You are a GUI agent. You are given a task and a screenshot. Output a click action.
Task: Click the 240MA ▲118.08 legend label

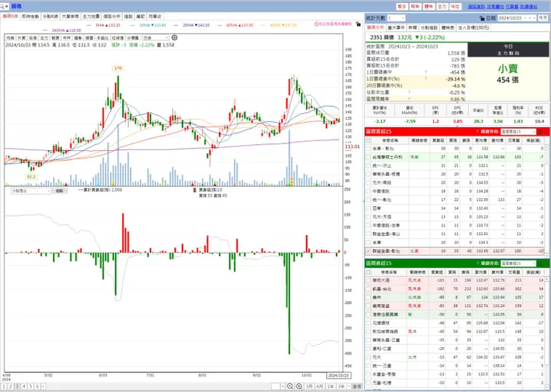(66, 30)
